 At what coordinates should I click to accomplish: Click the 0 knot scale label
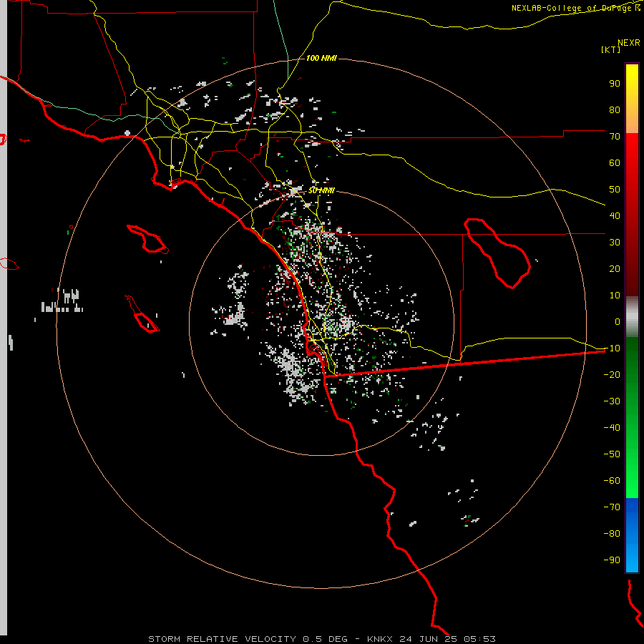pos(618,322)
